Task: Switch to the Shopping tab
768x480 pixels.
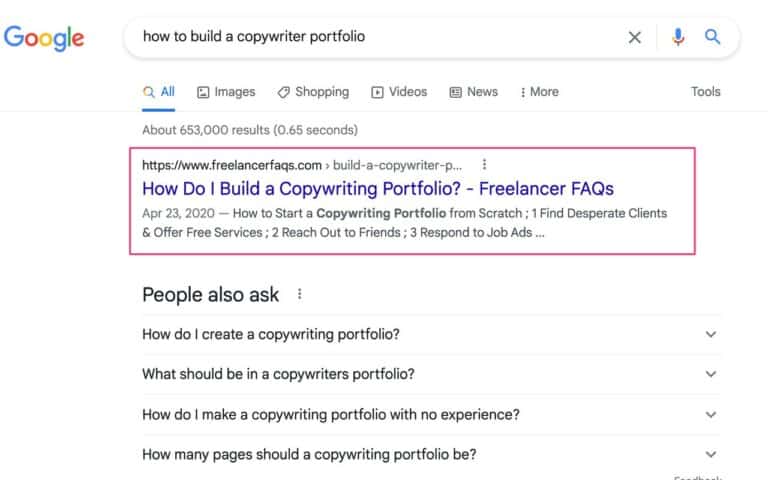Action: point(313,92)
